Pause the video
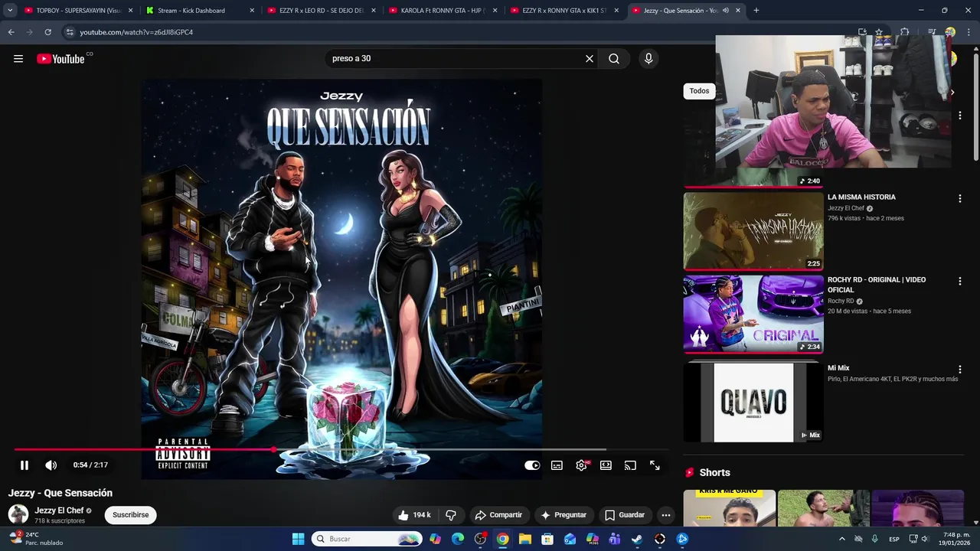This screenshot has height=551, width=980. pyautogui.click(x=24, y=465)
